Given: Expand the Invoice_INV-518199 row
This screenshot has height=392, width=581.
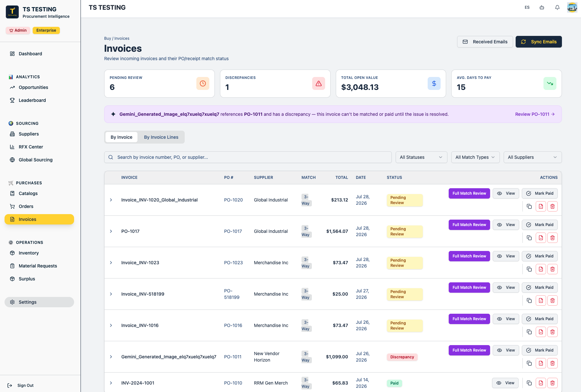Looking at the screenshot, I should tap(111, 294).
